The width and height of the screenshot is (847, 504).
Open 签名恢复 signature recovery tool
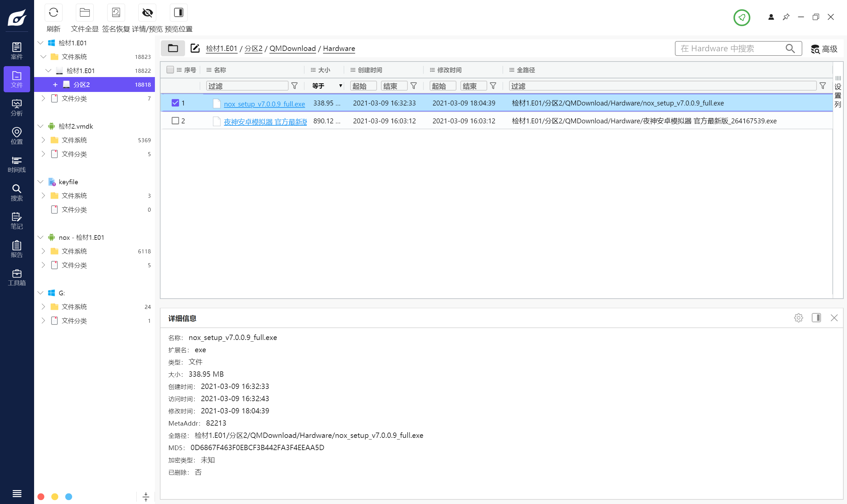[116, 13]
